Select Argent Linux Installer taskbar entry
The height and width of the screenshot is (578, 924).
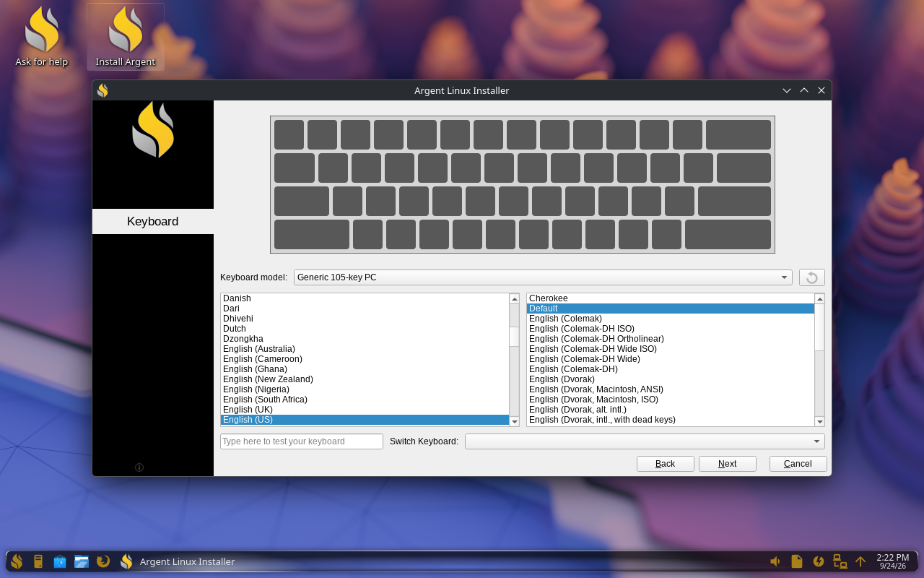click(x=177, y=561)
